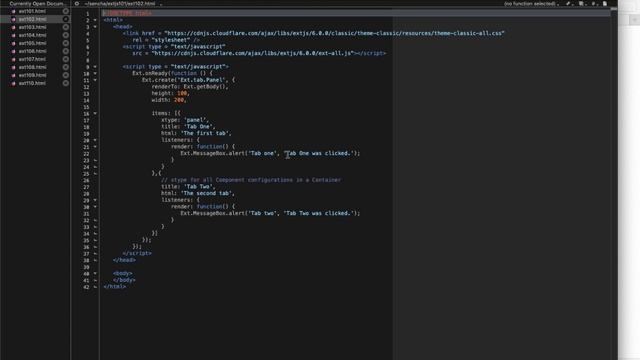Close ext103.html using its circle button
This screenshot has height=360, width=640.
[x=66, y=27]
